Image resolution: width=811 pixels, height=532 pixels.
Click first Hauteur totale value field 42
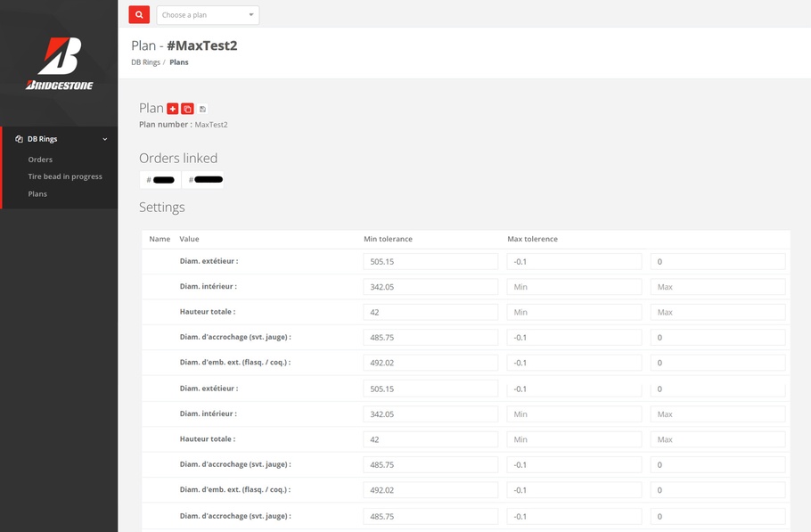pos(430,313)
